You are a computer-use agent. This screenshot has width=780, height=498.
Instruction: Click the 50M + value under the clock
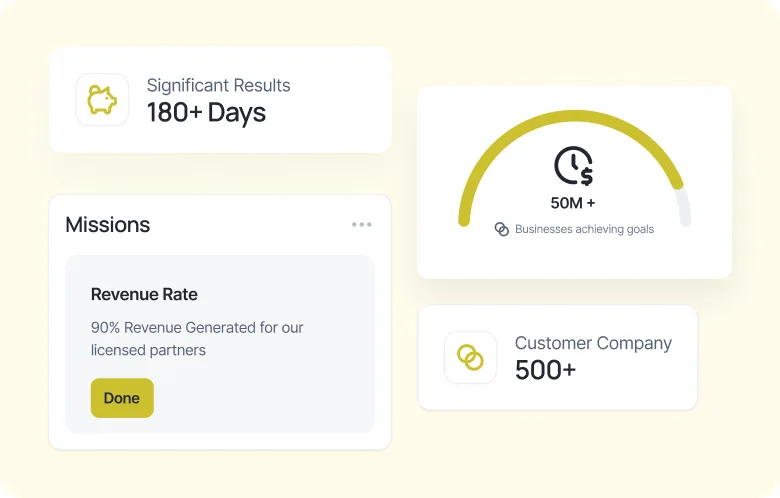573,203
